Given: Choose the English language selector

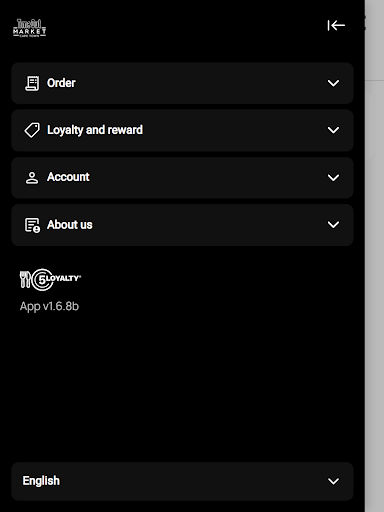Looking at the screenshot, I should tap(182, 481).
